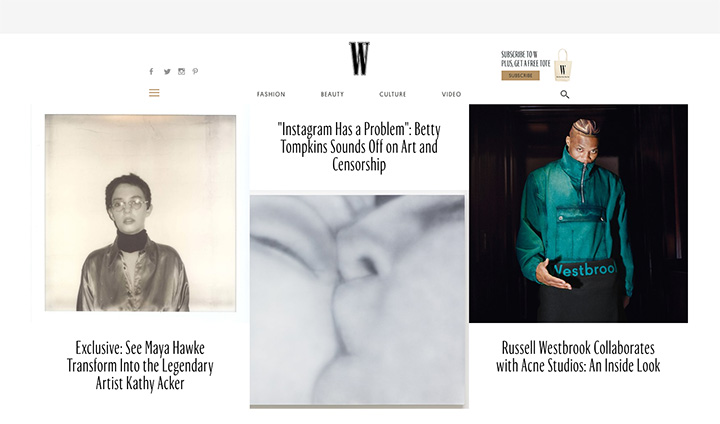Screen dimensions: 720x424
Task: Go to the Video section
Action: click(451, 94)
